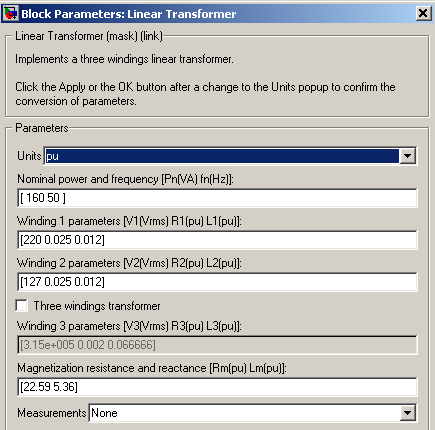
Task: Click the Winding 2 field containing [127 0.025 0.012]
Action: tap(217, 282)
